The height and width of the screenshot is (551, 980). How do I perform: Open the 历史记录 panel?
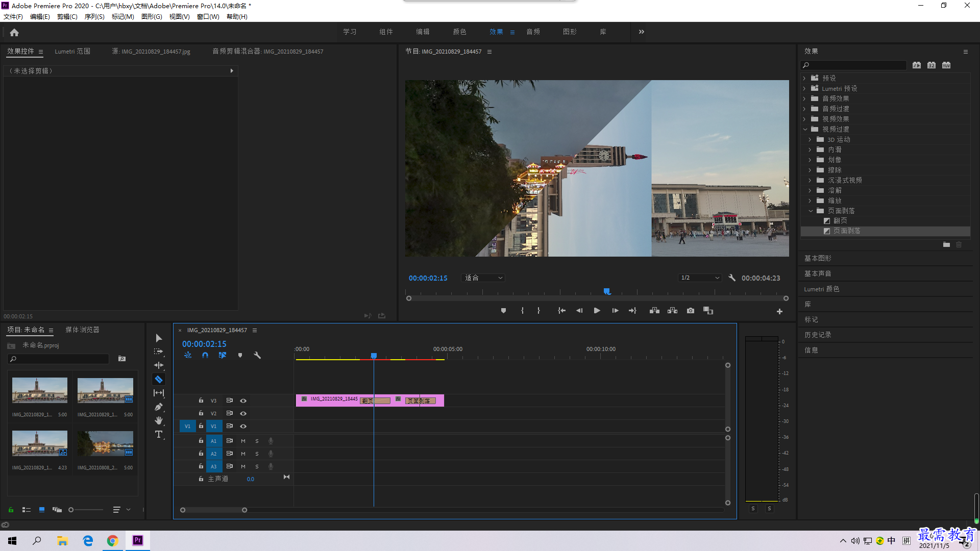click(x=818, y=335)
